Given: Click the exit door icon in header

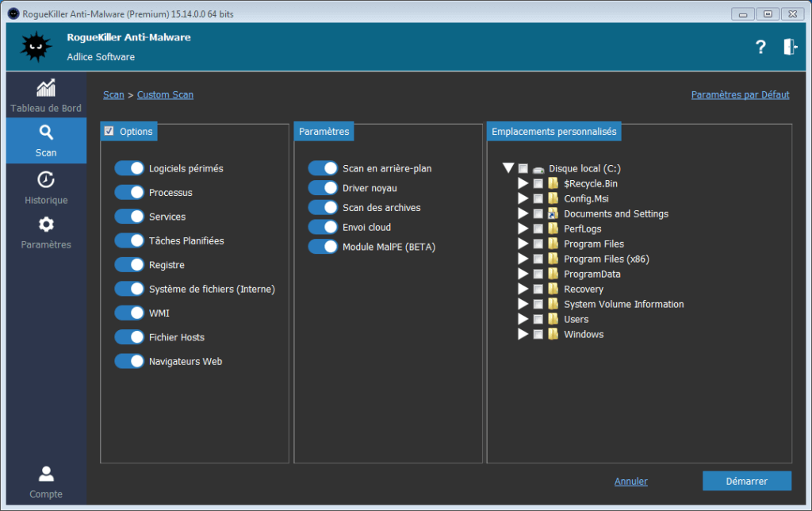Looking at the screenshot, I should pyautogui.click(x=790, y=48).
